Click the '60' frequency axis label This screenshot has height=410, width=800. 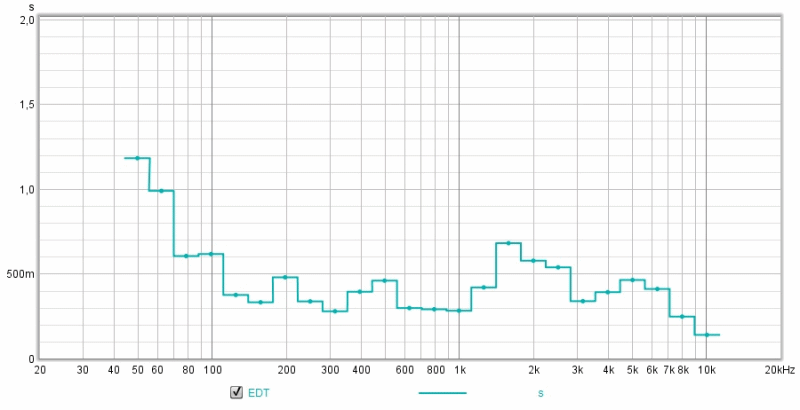[157, 370]
